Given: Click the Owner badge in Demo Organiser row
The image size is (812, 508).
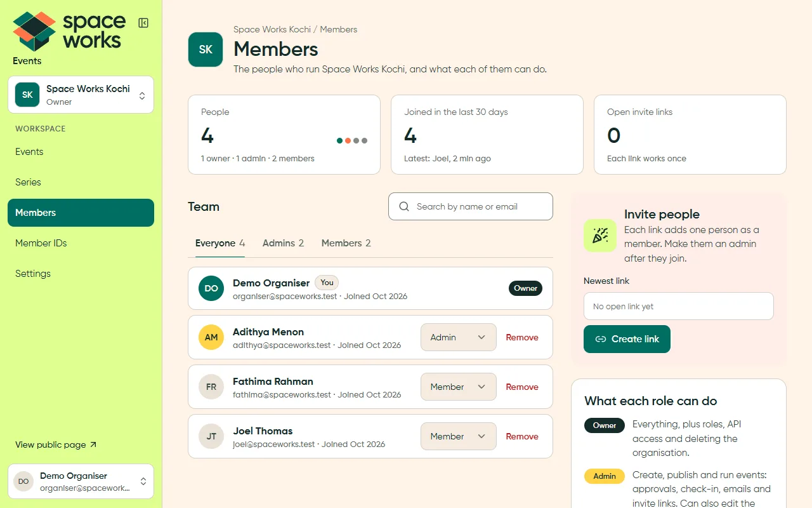Looking at the screenshot, I should tap(525, 288).
